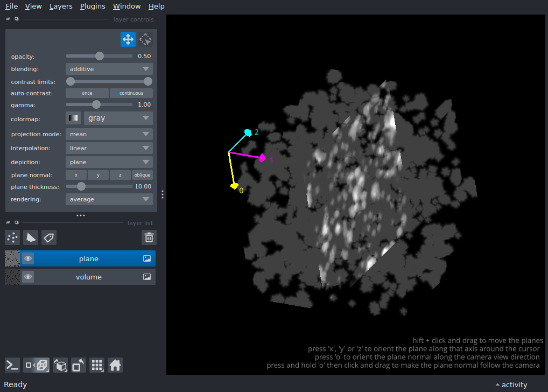Add a new Points layer
This screenshot has height=392, width=548.
pos(12,237)
